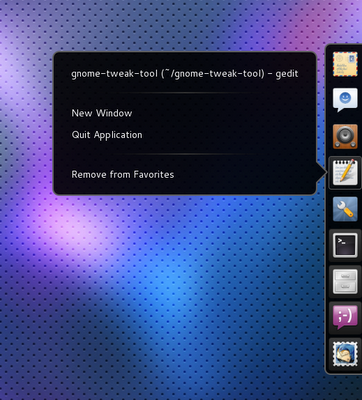
Task: Open the wooden speaker music player
Action: 345,136
